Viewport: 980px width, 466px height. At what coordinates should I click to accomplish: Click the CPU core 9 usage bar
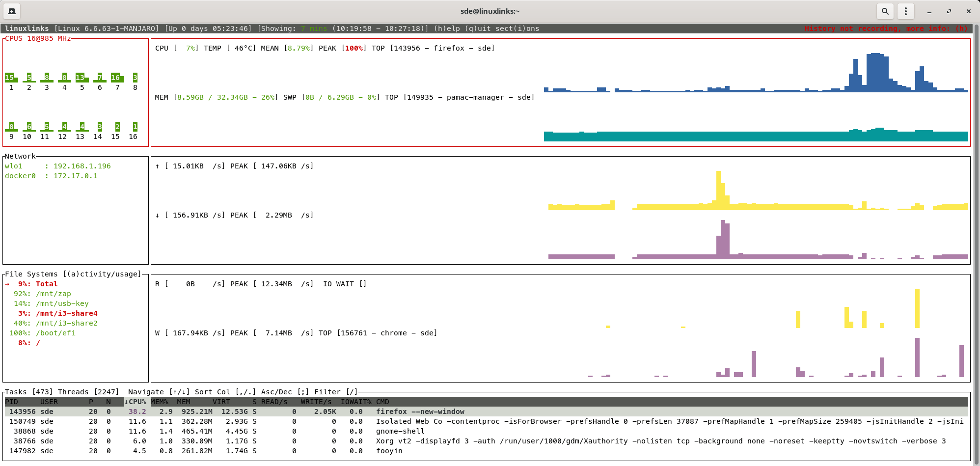click(11, 127)
